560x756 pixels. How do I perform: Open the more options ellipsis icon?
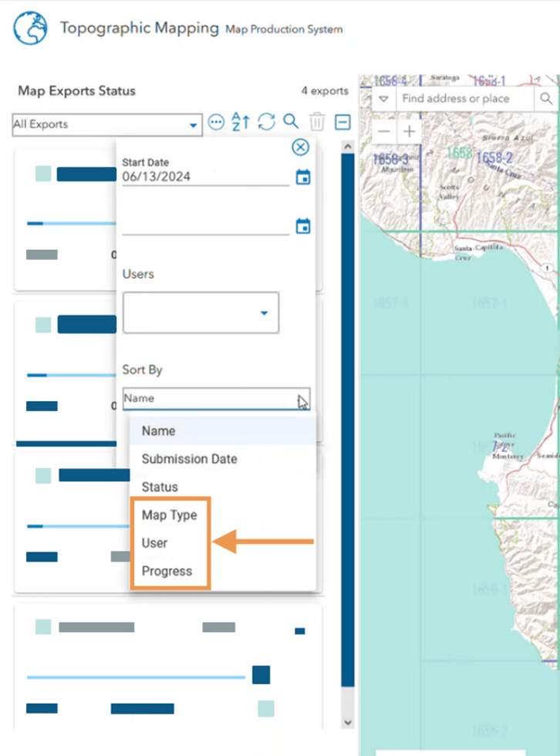[x=216, y=122]
